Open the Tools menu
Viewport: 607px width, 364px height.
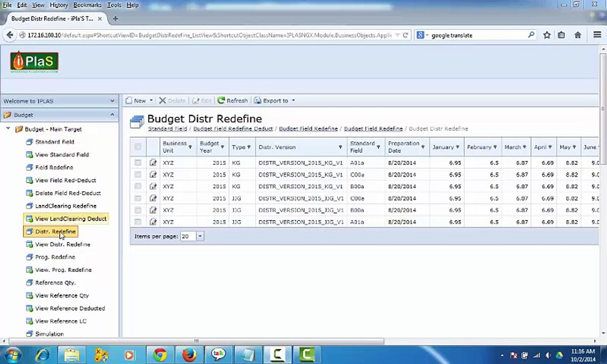[x=114, y=5]
